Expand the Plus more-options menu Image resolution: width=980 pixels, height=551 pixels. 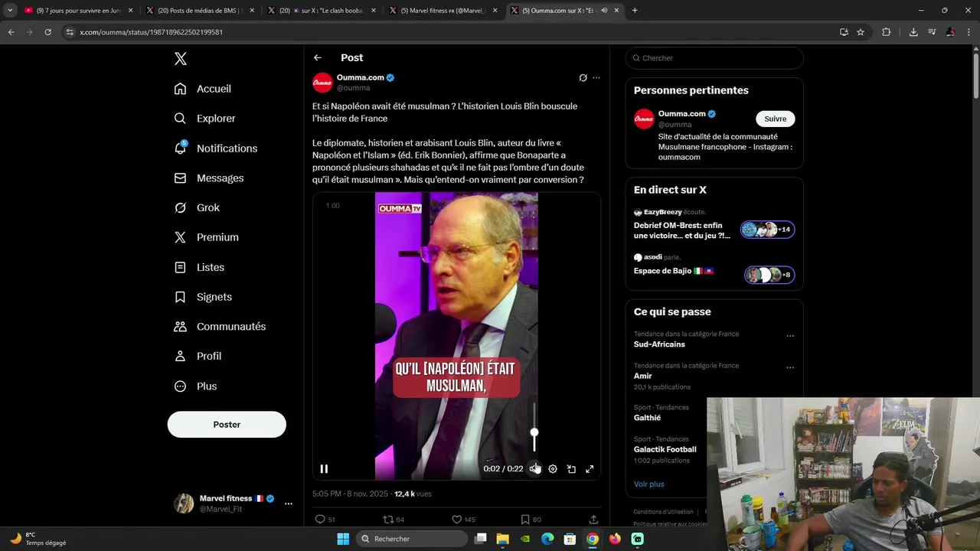tap(195, 386)
